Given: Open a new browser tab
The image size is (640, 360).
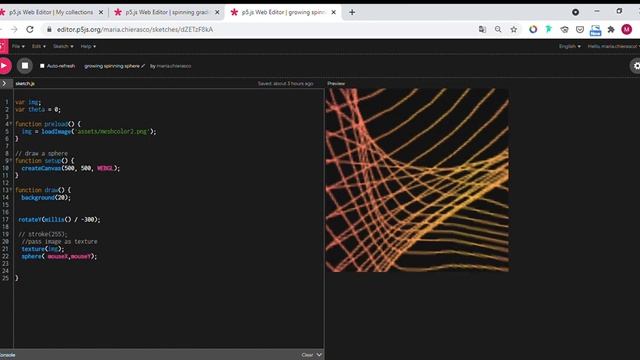Looking at the screenshot, I should point(352,12).
